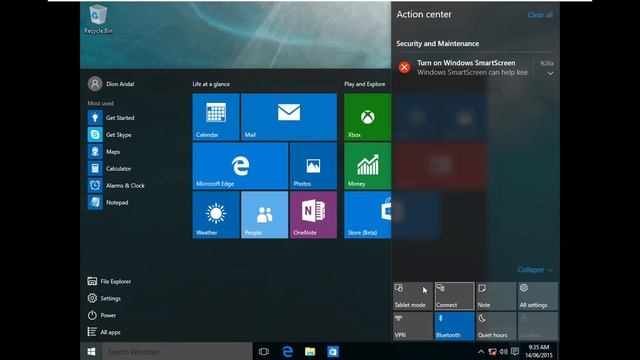Open the Store (Beta) tile
The image size is (640, 360).
tap(367, 215)
